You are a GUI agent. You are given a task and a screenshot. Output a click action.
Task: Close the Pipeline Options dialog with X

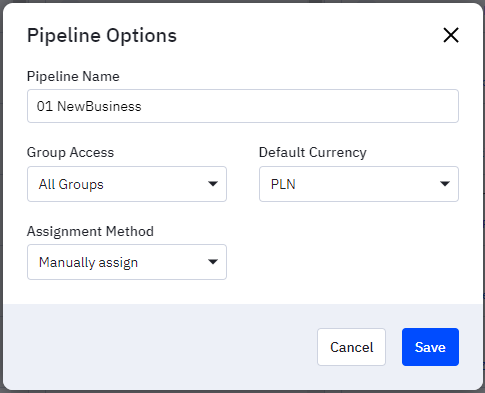coord(451,35)
